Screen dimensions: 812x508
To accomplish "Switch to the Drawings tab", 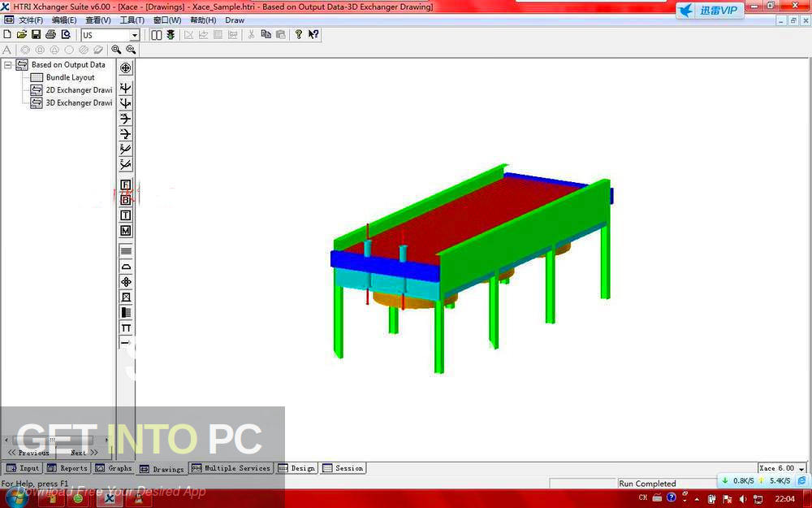I will coord(162,469).
